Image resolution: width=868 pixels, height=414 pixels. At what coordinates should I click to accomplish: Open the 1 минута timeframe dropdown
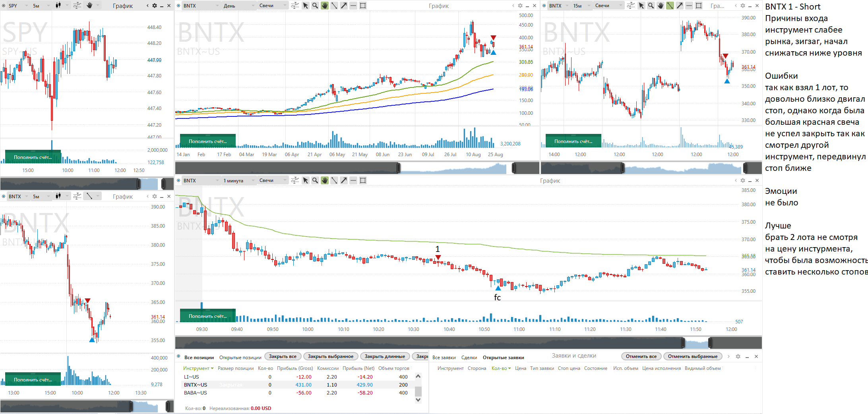238,180
